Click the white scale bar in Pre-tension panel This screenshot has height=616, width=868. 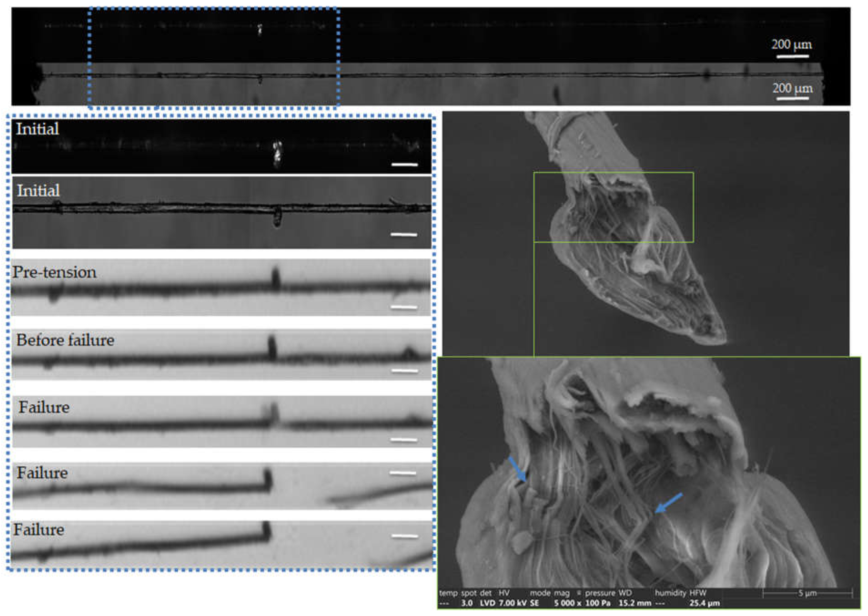(404, 307)
